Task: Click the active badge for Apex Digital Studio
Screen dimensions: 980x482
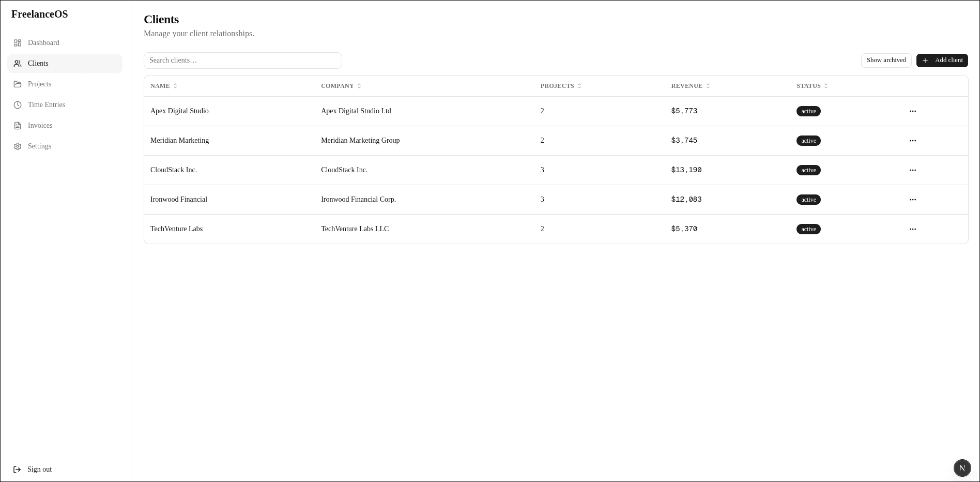Action: coord(808,111)
